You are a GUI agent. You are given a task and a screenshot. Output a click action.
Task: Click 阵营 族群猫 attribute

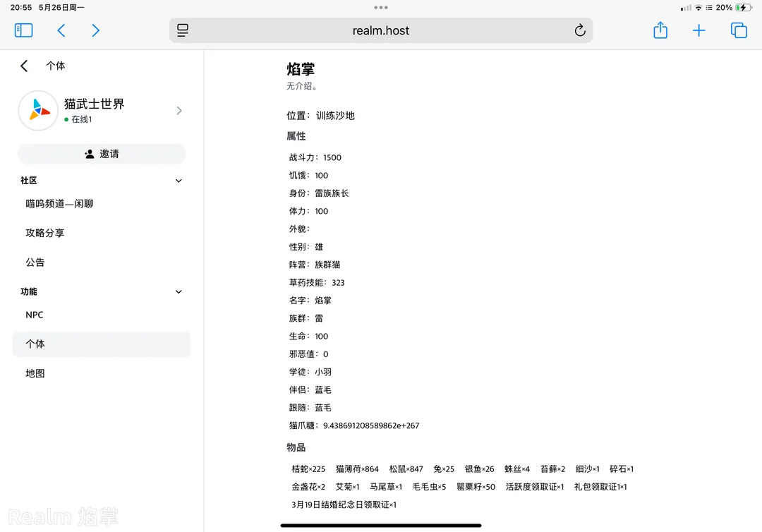(x=315, y=265)
